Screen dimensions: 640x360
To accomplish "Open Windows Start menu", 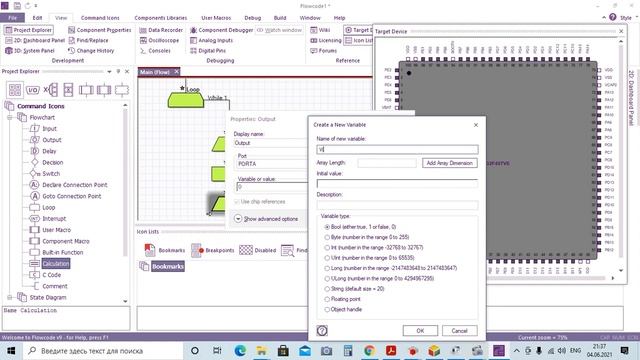I will [x=11, y=351].
